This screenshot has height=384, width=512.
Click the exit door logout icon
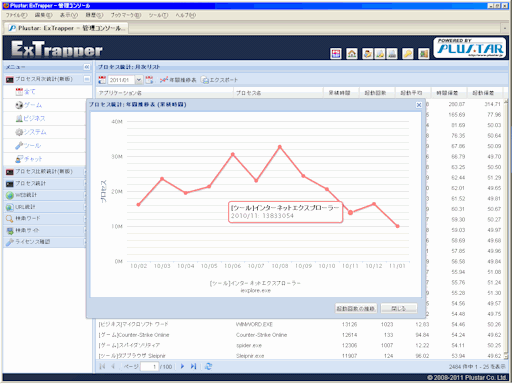tap(423, 53)
